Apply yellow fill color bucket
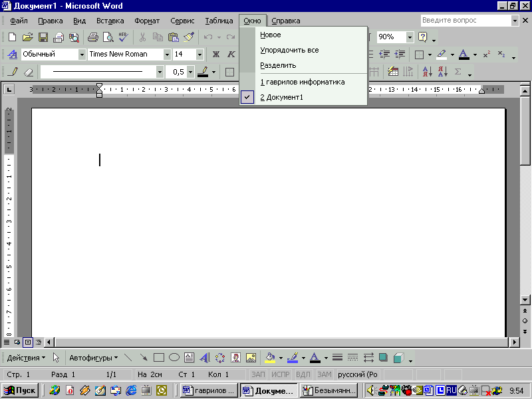Screen dimensions: 532x399 tap(270, 358)
